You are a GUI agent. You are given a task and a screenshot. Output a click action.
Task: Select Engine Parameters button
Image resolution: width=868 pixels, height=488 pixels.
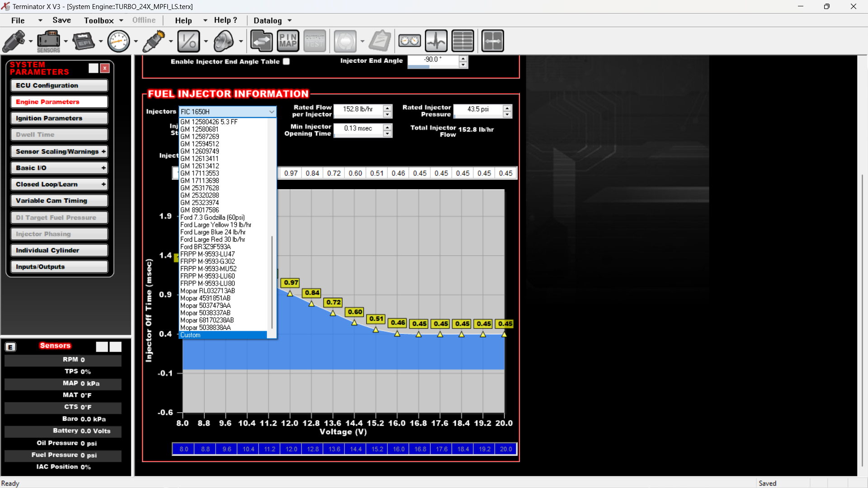[59, 102]
